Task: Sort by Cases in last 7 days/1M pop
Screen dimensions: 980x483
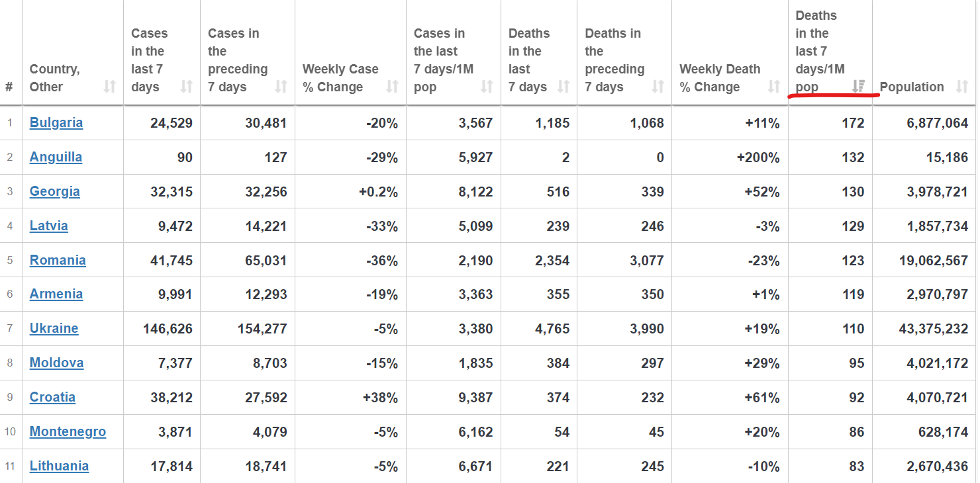Action: (487, 87)
